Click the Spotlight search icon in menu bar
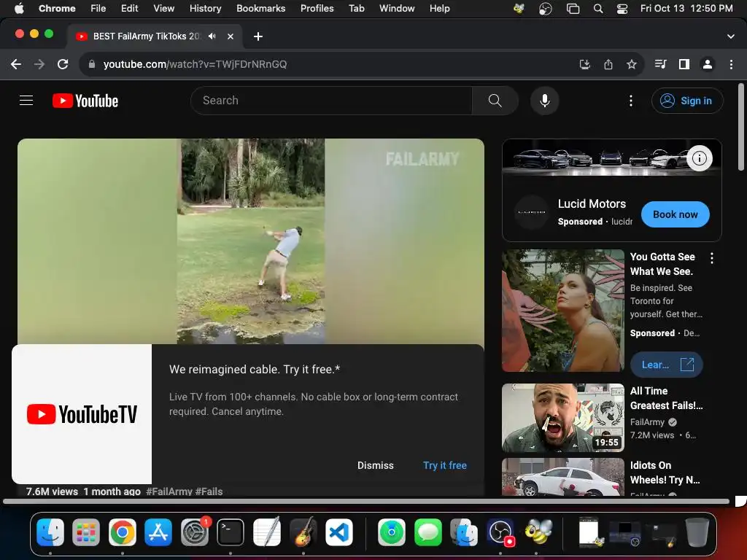Viewport: 747px width, 560px height. [x=598, y=9]
